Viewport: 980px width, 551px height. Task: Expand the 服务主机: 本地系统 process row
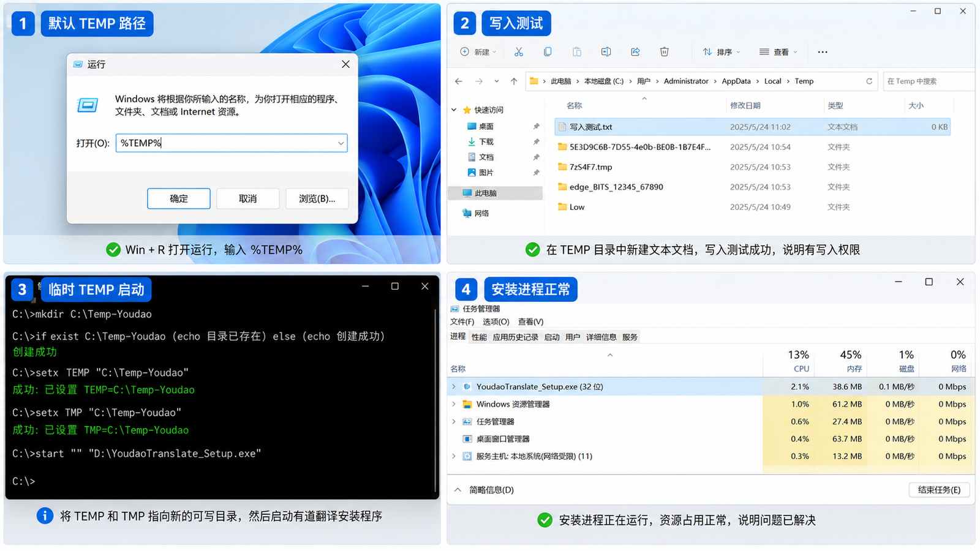(454, 456)
